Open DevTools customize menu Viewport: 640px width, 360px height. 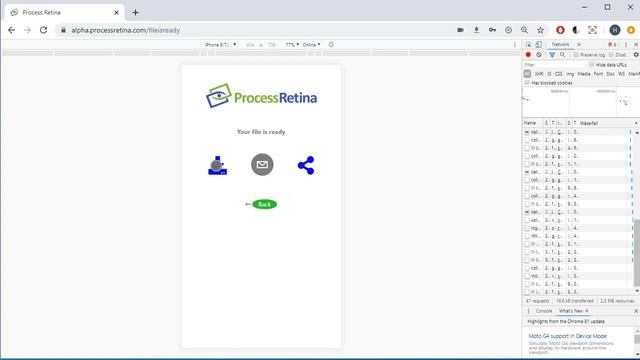pyautogui.click(x=626, y=44)
